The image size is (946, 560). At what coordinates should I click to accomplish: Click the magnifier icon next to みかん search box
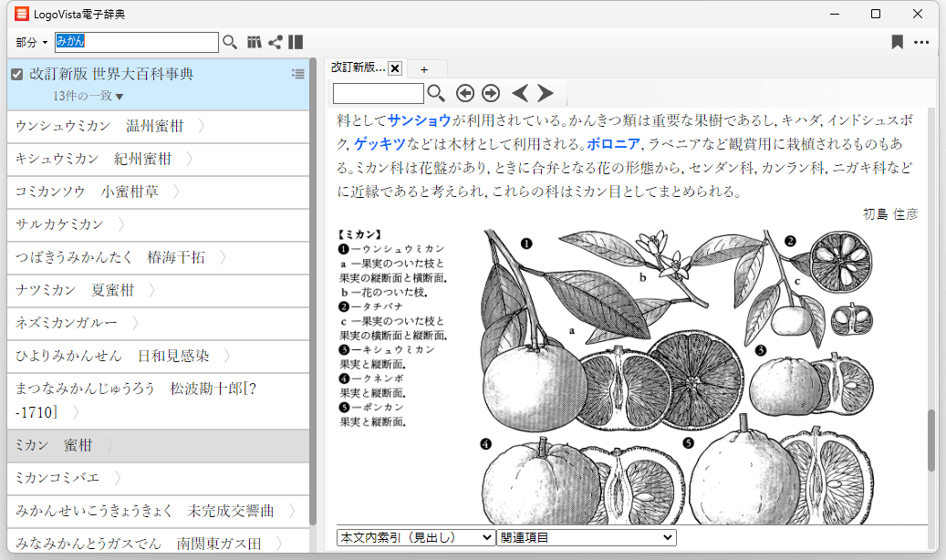click(230, 42)
